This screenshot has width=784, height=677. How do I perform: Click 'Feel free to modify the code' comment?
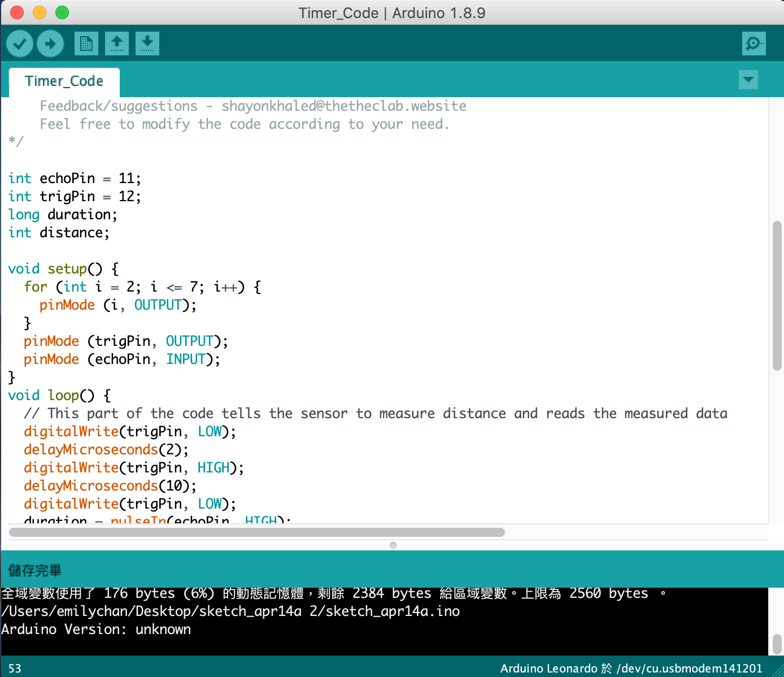pos(245,124)
